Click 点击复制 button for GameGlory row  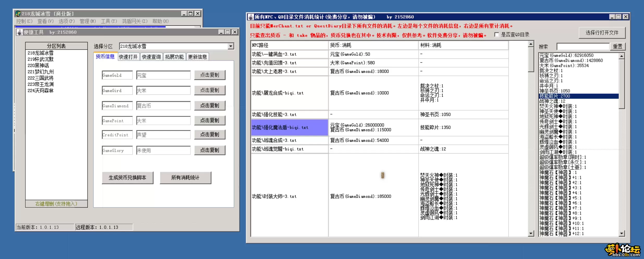pos(210,150)
